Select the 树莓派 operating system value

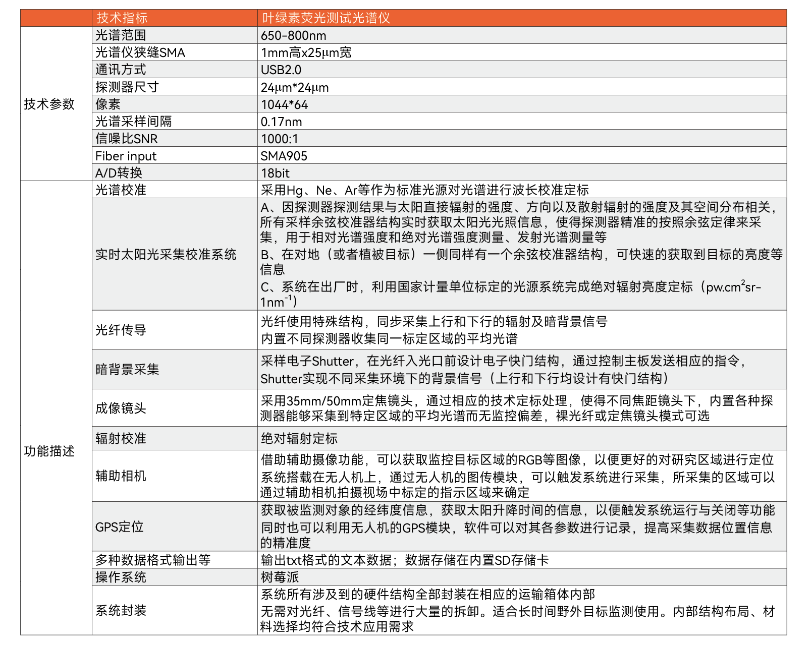(280, 577)
